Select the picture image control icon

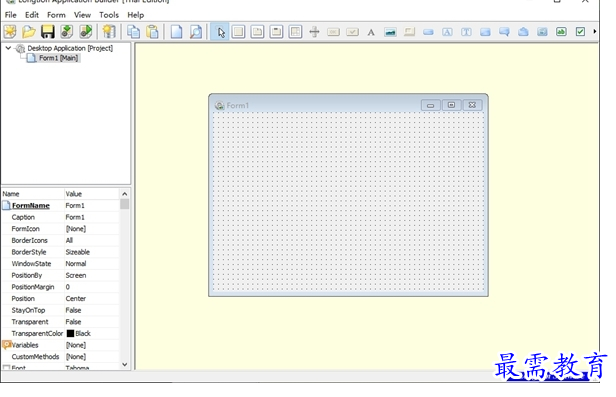[x=390, y=32]
